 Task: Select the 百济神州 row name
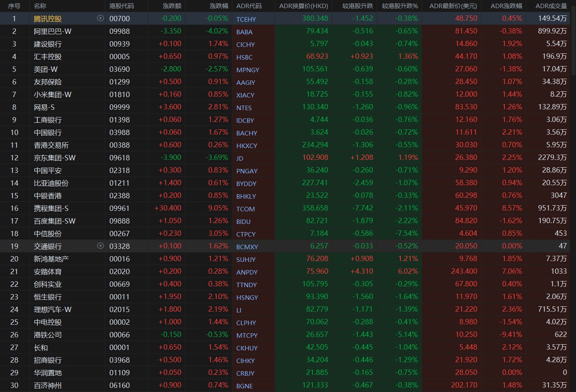[48, 385]
